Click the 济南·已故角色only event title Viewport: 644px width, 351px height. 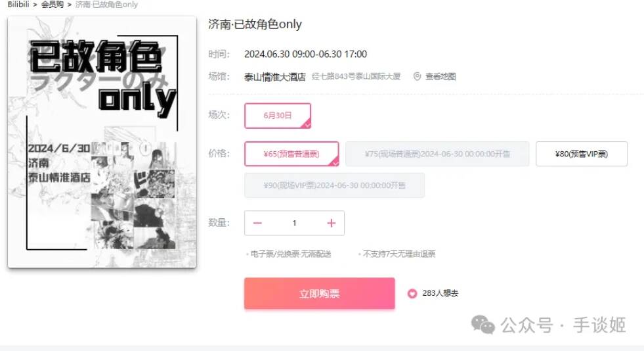255,24
